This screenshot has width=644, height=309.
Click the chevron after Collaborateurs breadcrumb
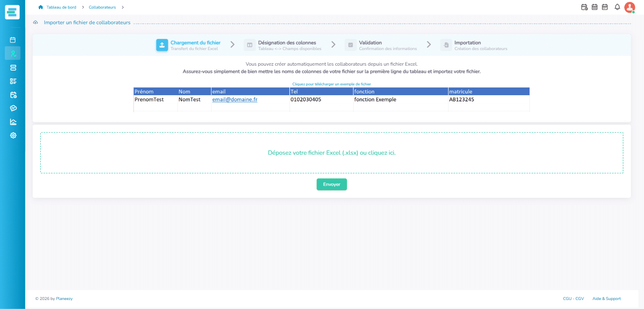[x=123, y=7]
